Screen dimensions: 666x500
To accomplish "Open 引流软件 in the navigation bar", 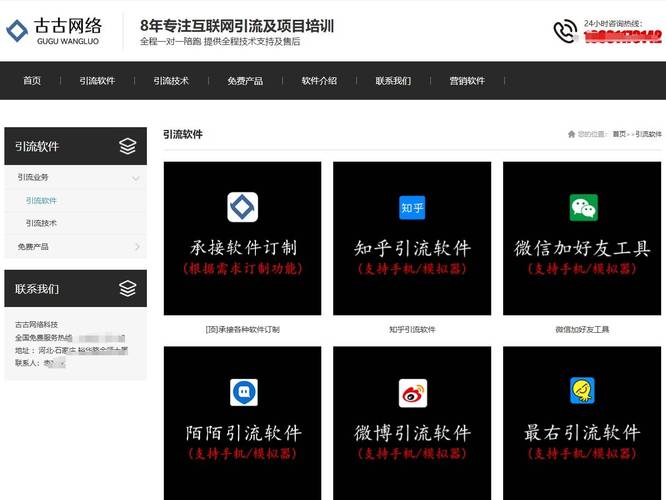I will pos(97,81).
